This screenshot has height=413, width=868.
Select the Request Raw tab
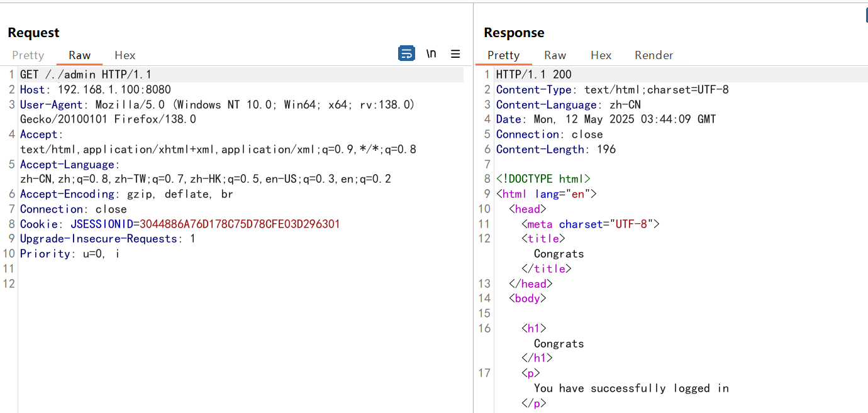(x=80, y=55)
